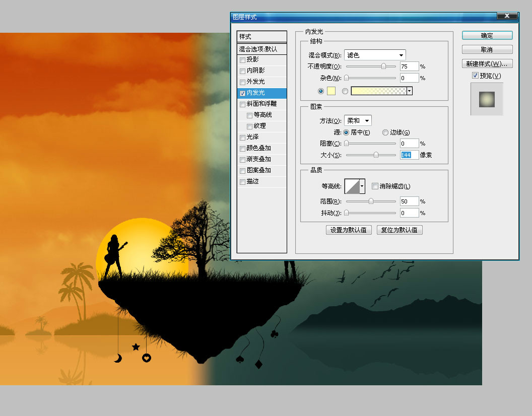
Task: Click the 杂色 noise slider handle
Action: click(347, 78)
